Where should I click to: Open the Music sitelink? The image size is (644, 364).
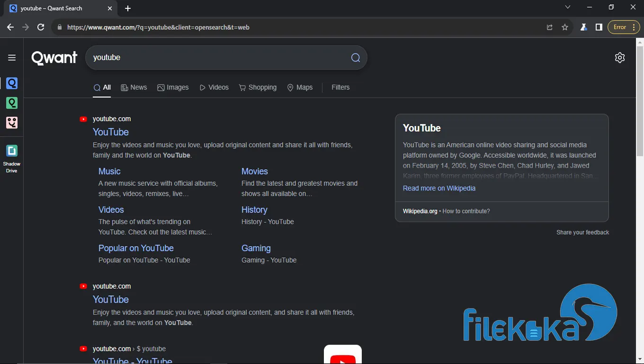(109, 172)
